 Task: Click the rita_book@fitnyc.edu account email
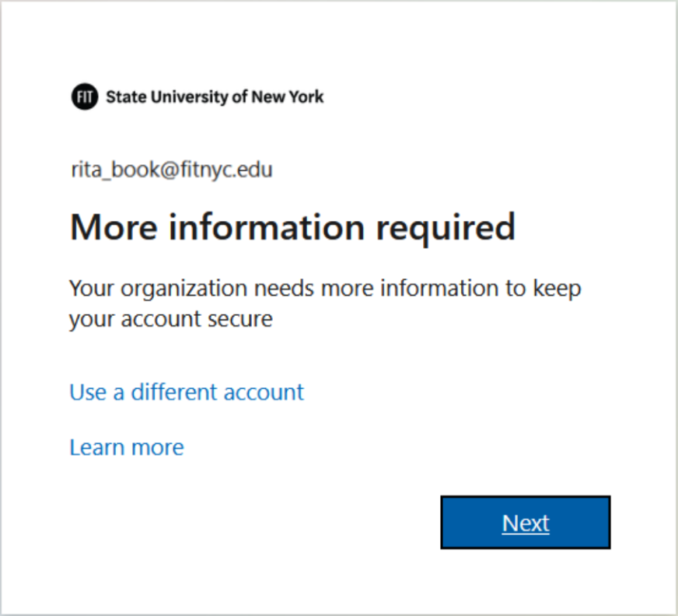[x=171, y=170]
